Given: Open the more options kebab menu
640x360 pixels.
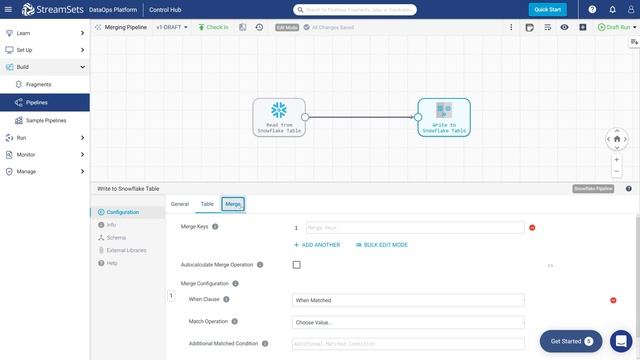Looking at the screenshot, I should click(511, 27).
